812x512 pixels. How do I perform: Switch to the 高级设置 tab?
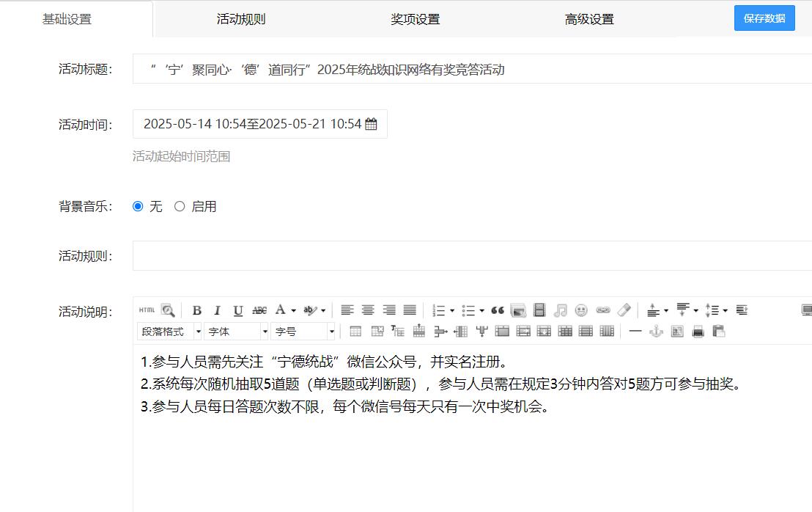[588, 19]
